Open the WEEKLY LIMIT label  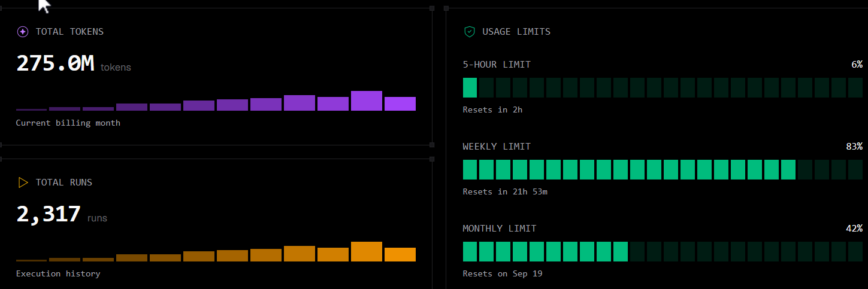[x=497, y=147]
